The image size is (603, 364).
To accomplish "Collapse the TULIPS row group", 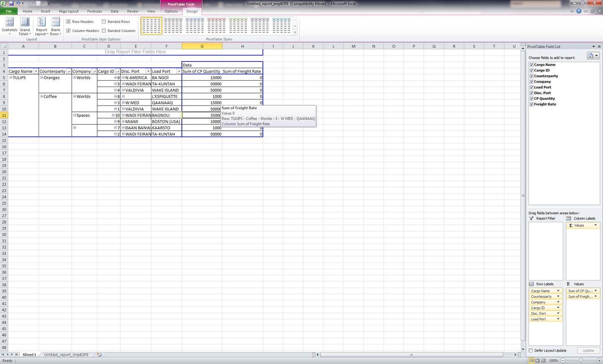I will click(11, 78).
